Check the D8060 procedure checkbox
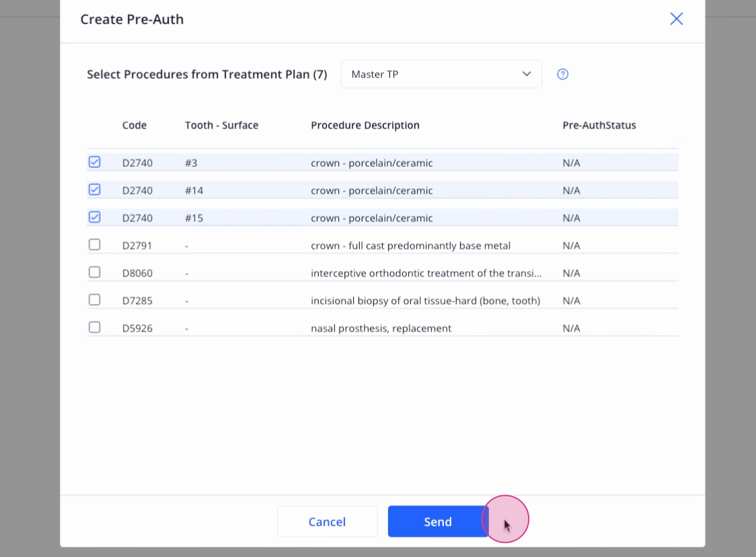 94,272
